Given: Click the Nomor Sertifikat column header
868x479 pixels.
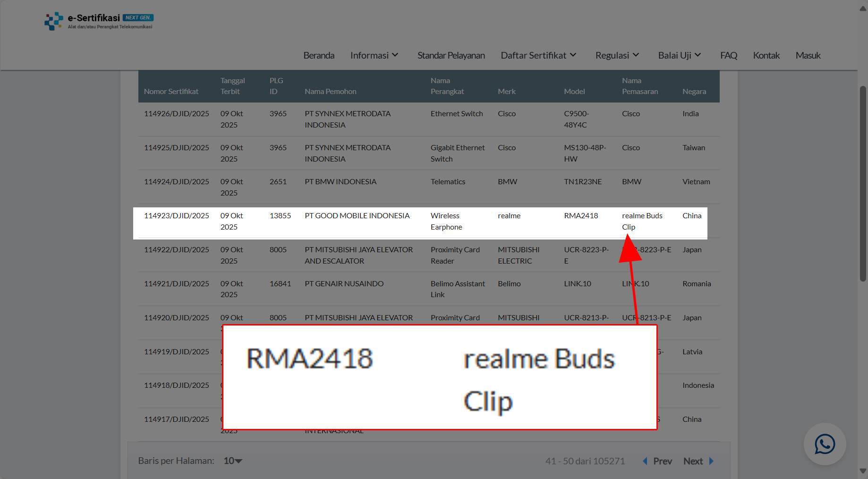Looking at the screenshot, I should coord(171,91).
